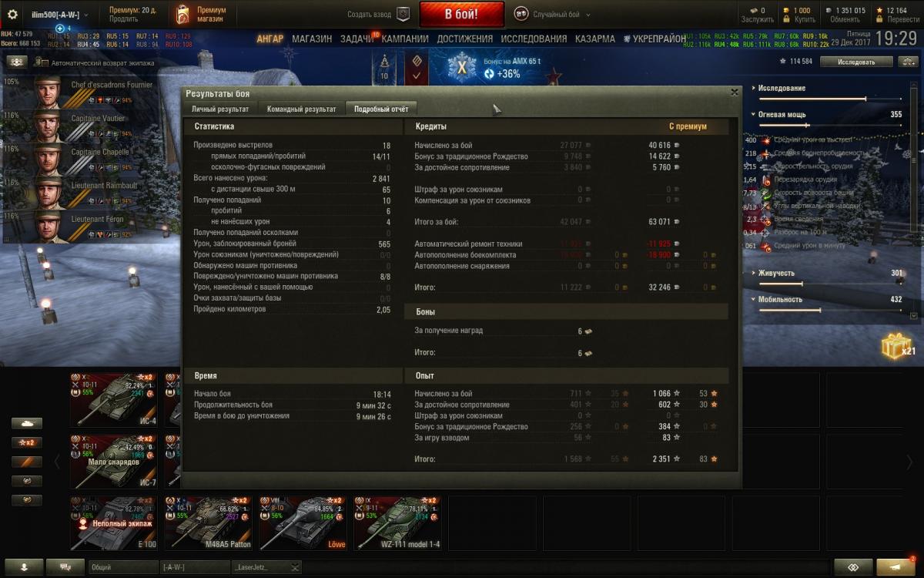Open game settings gear icon
The width and height of the screenshot is (924, 578).
pyautogui.click(x=12, y=15)
